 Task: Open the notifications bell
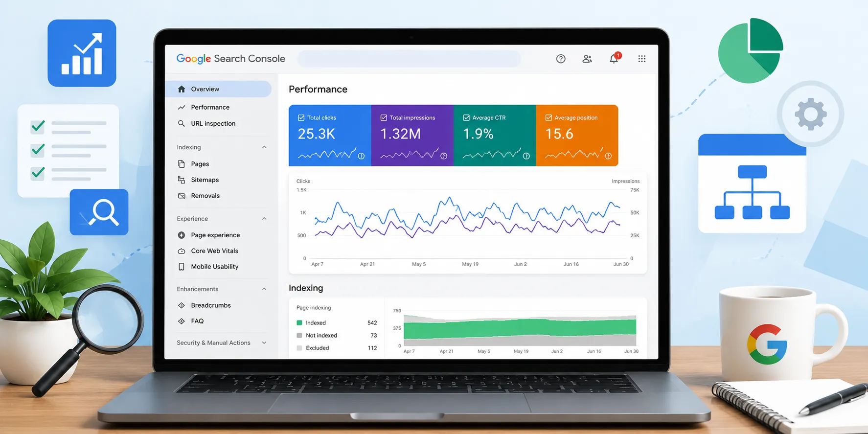(614, 58)
